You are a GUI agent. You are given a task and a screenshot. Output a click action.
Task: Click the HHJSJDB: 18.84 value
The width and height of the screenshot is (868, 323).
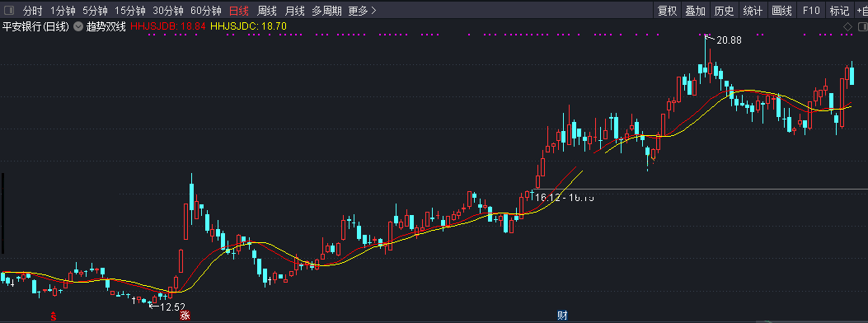point(168,26)
